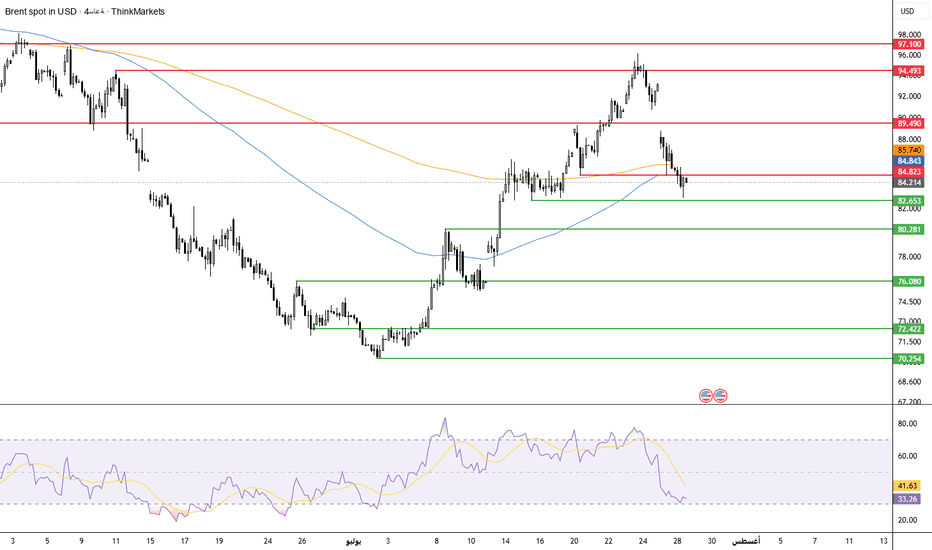Click the 98.000 price axis tick
Viewport: 932px width, 550px height.
[x=909, y=34]
